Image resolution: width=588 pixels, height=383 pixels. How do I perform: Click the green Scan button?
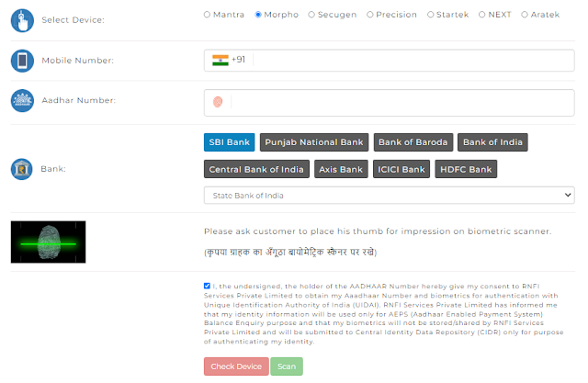(287, 366)
